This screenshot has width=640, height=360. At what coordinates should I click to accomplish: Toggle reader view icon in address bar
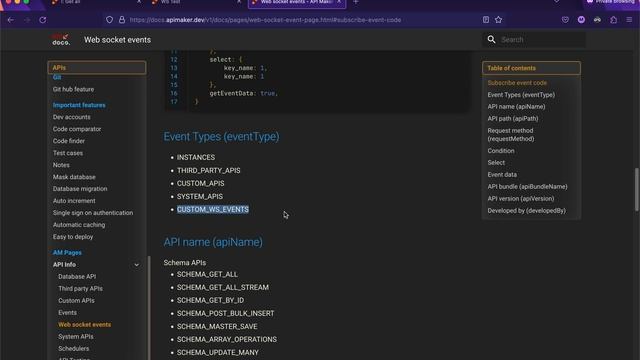[486, 20]
